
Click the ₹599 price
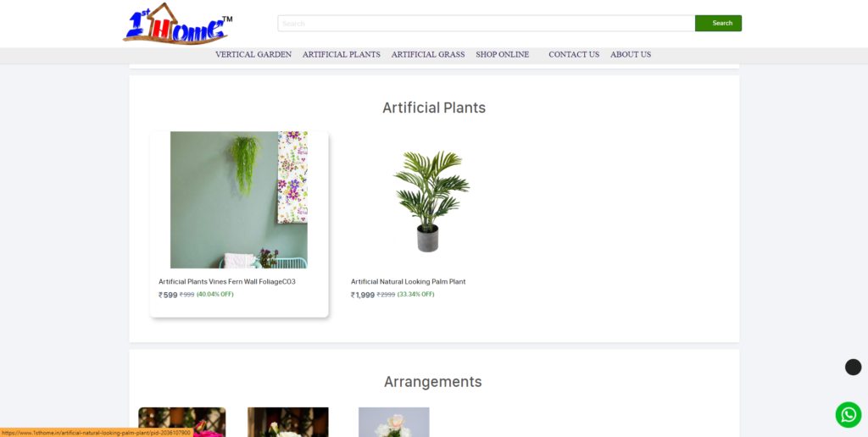click(168, 295)
